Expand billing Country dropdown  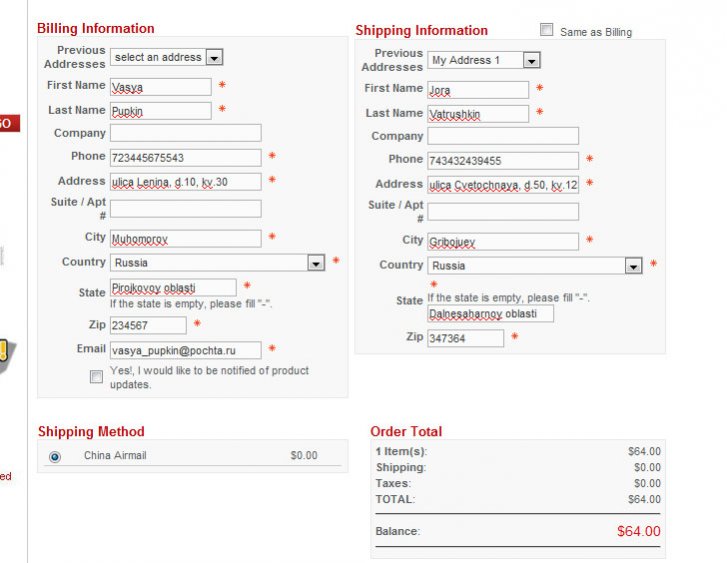click(217, 263)
